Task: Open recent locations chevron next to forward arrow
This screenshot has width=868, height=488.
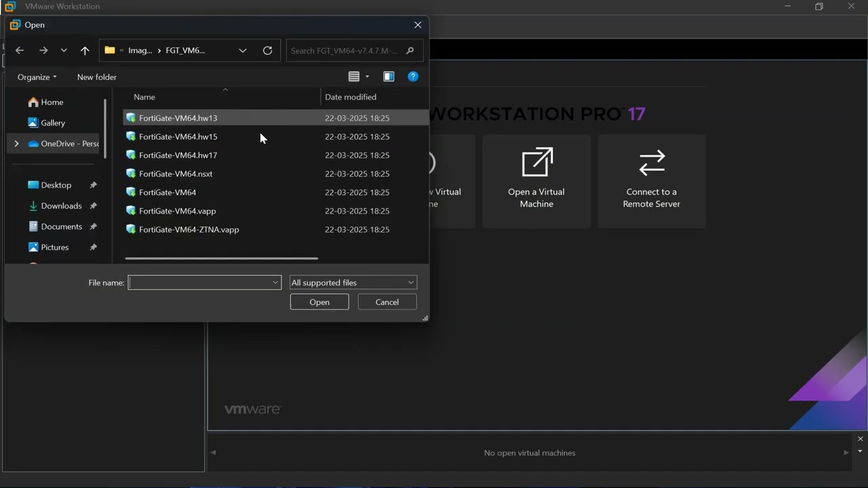Action: click(x=64, y=50)
